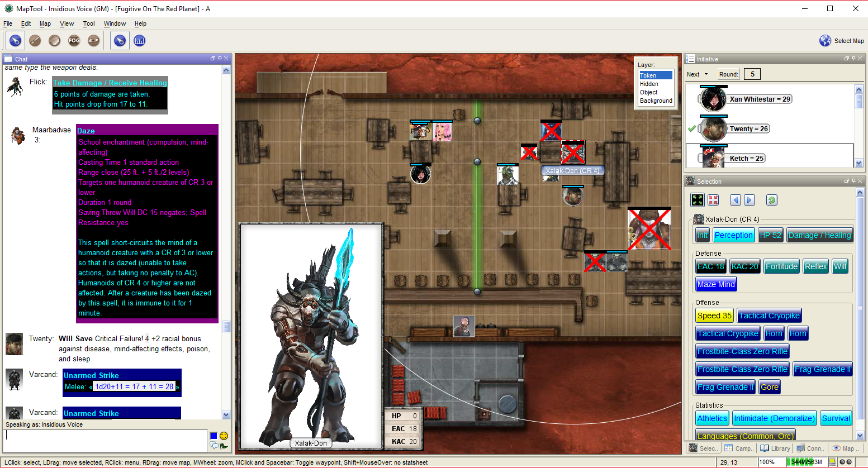Select the Interaction tools pointer icon
Image resolution: width=868 pixels, height=468 pixels.
[x=16, y=41]
